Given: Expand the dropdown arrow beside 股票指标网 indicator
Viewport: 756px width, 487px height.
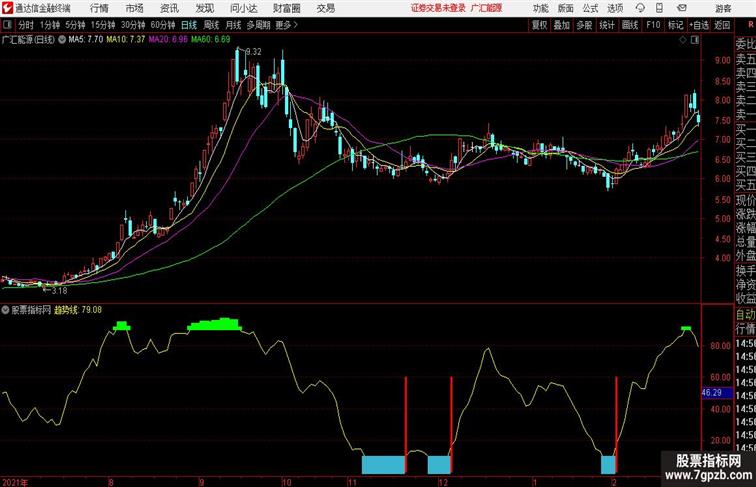Looking at the screenshot, I should 5,310.
